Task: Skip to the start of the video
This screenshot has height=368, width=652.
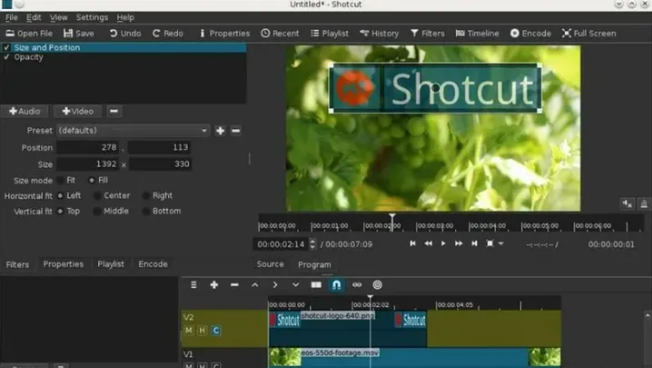Action: [x=412, y=243]
